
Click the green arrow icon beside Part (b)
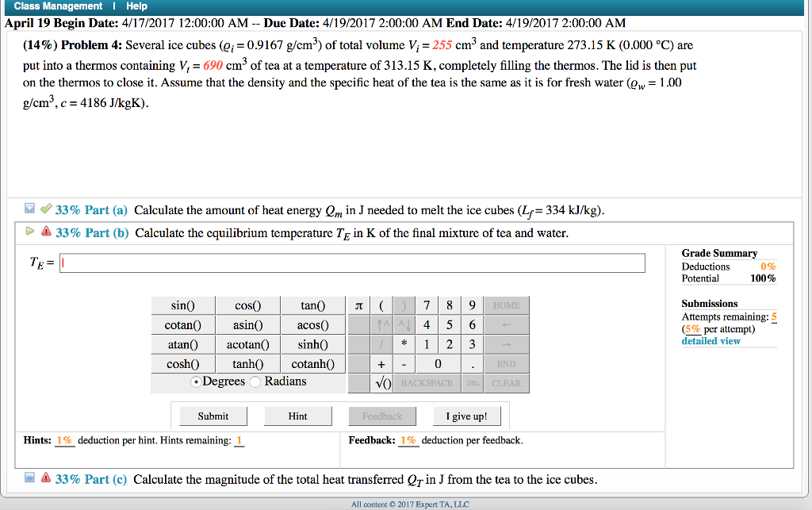[x=30, y=230]
